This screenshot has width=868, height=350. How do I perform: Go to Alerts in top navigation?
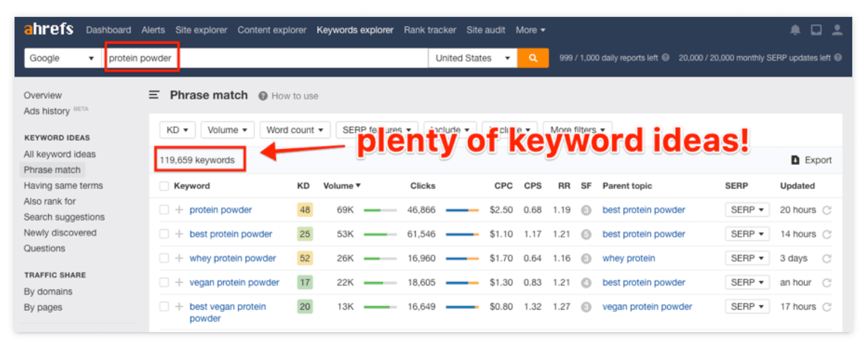[x=153, y=30]
